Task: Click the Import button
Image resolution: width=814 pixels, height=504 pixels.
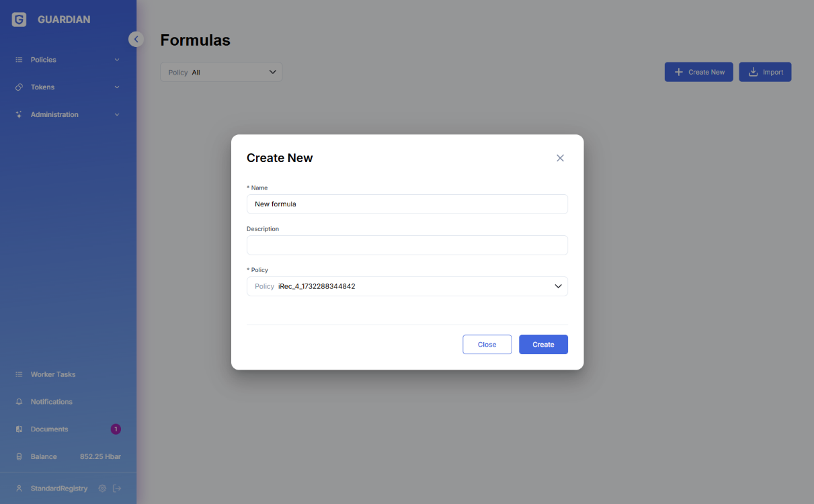Action: click(765, 73)
